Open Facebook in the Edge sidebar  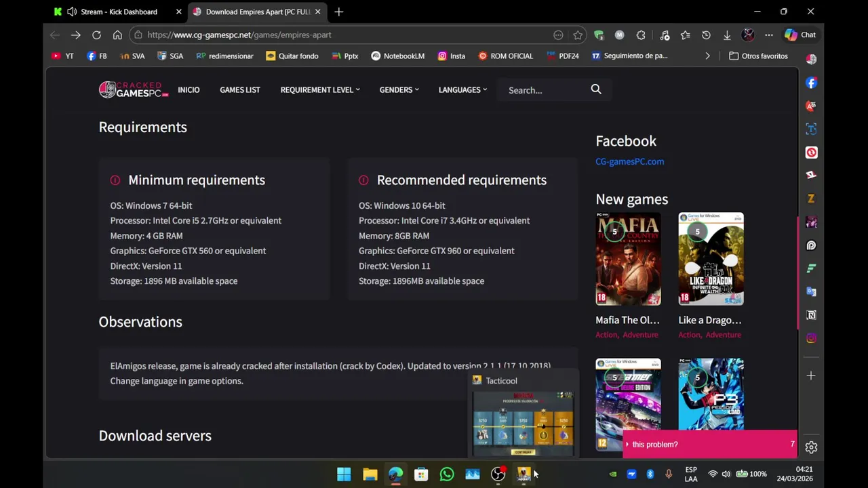(x=811, y=83)
